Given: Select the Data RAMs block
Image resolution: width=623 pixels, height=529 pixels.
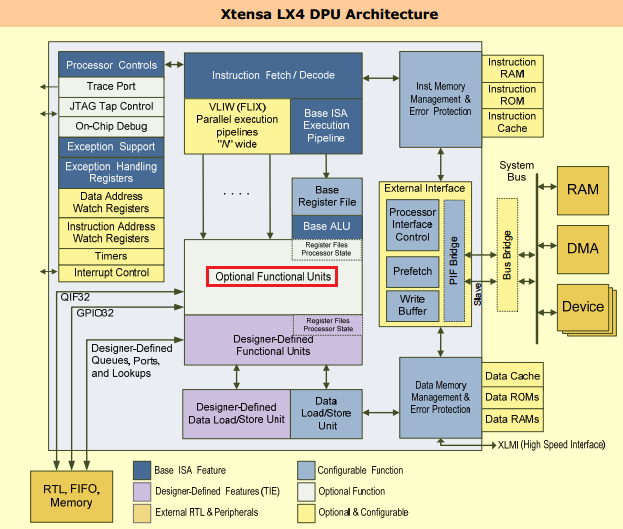Looking at the screenshot, I should click(512, 420).
